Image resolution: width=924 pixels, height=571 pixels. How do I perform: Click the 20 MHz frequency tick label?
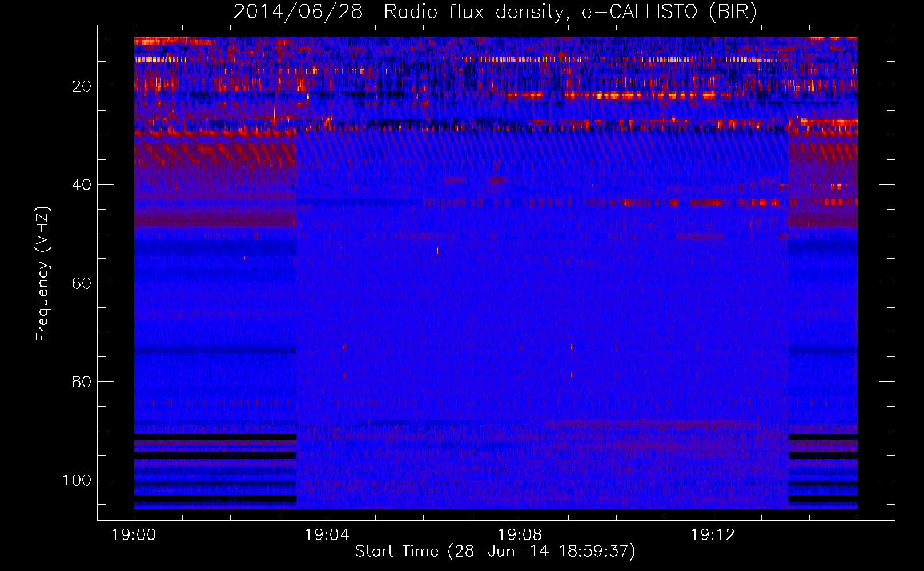point(82,86)
